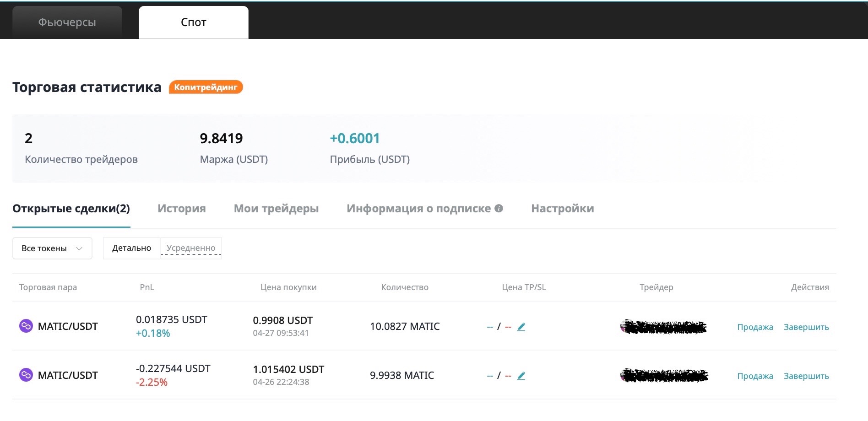Click the PnL column header

(147, 287)
